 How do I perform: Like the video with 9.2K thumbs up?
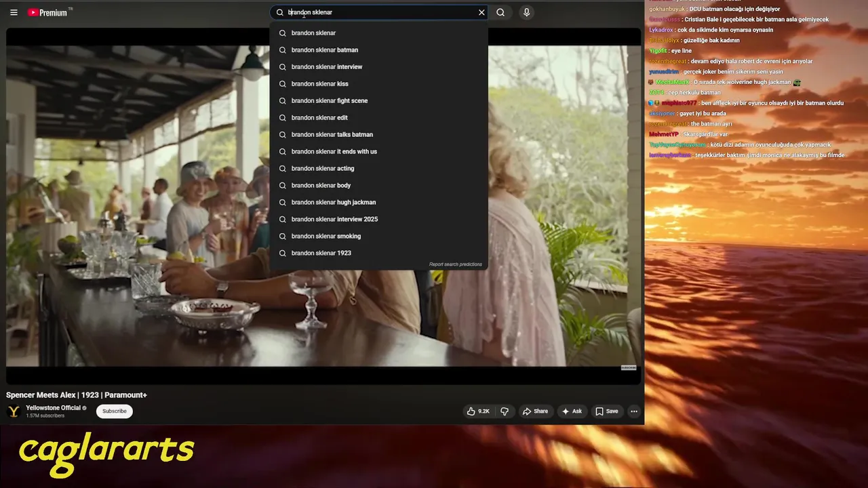click(478, 411)
